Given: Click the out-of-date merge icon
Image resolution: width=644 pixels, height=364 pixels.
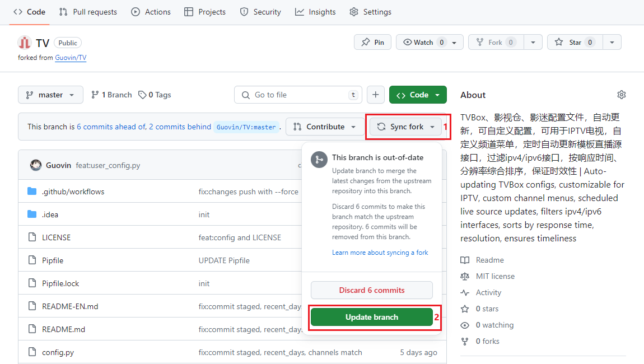Looking at the screenshot, I should pos(319,160).
